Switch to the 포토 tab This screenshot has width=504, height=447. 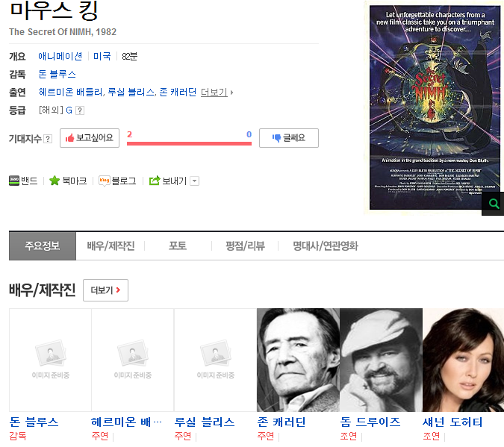tap(178, 246)
